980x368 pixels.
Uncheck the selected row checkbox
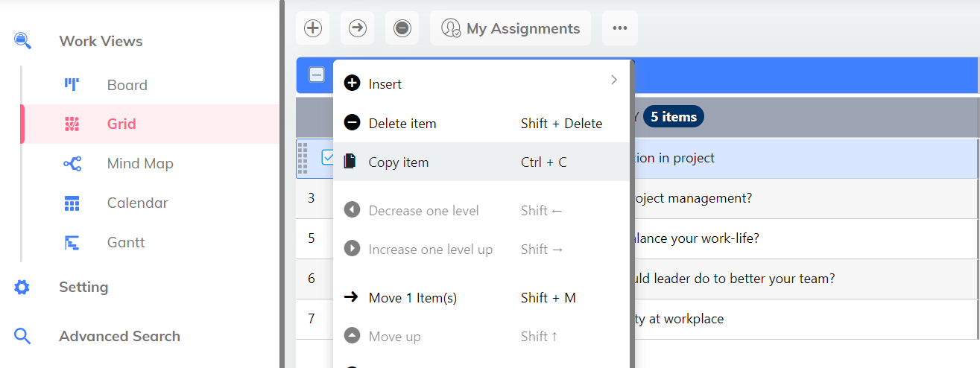327,158
